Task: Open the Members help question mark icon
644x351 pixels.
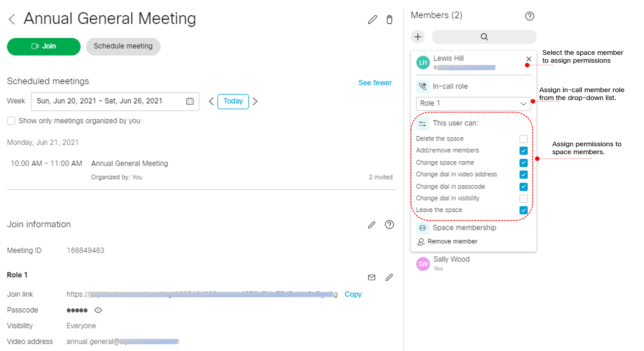Action: click(529, 16)
